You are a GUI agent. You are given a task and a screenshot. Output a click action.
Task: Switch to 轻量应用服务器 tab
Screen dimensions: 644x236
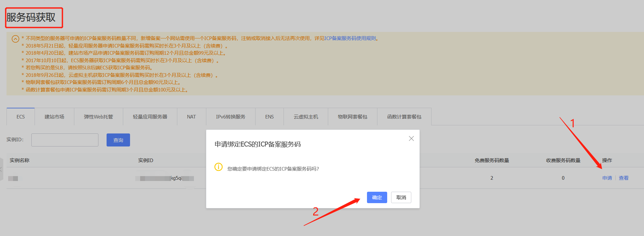(150, 117)
